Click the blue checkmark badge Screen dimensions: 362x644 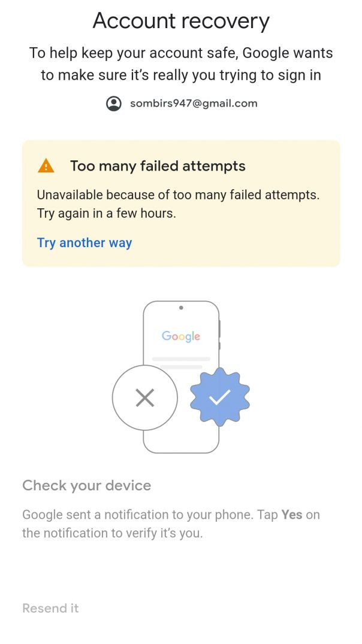[x=219, y=397]
